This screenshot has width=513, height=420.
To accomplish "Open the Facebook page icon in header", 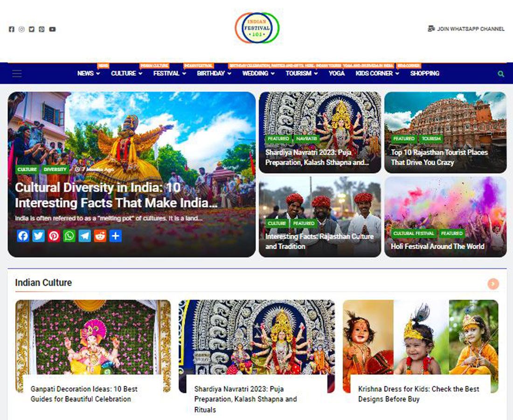I will click(x=12, y=29).
